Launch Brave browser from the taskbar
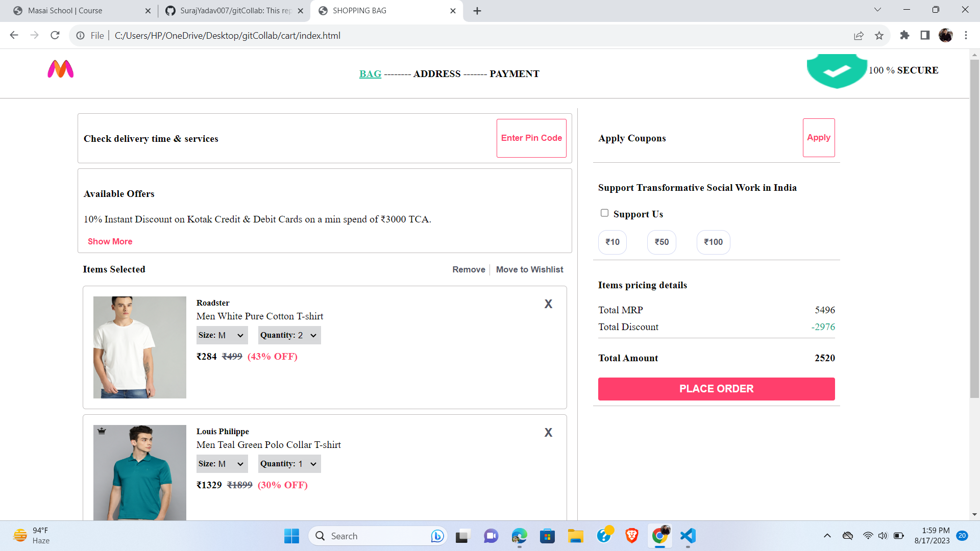 coord(631,536)
